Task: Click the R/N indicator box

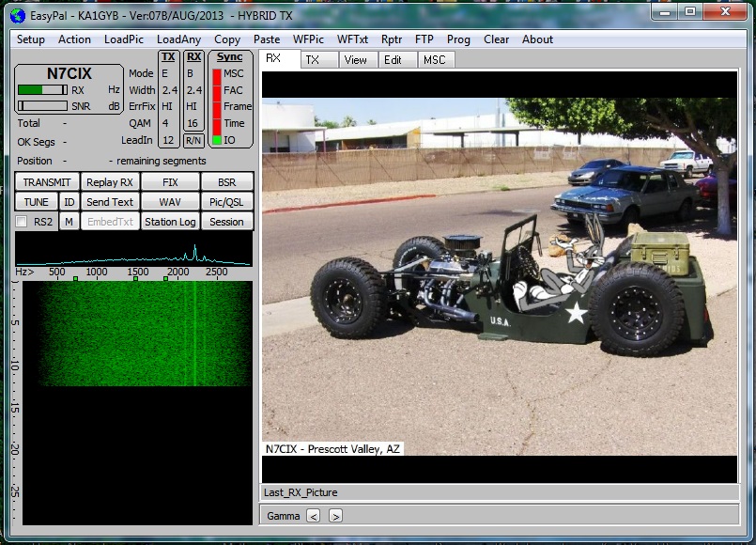Action: [193, 140]
